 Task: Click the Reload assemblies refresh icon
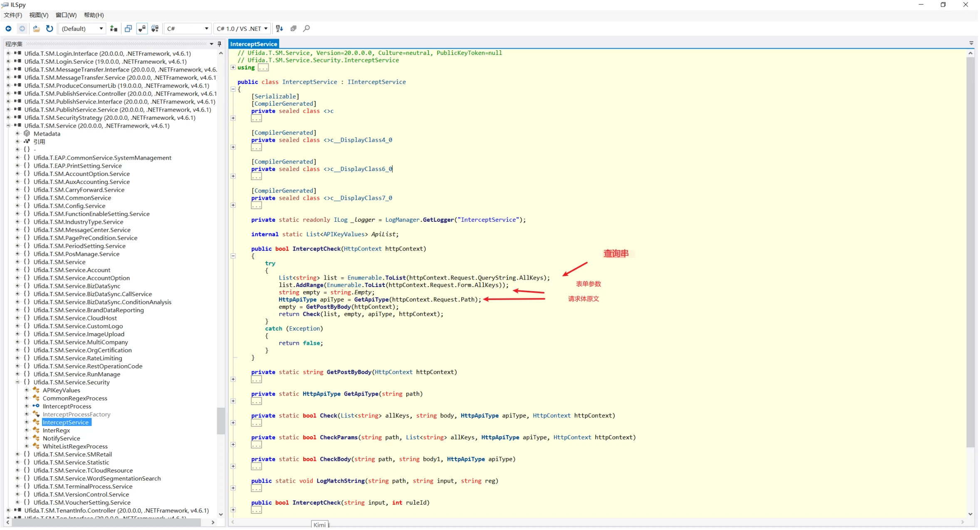(49, 29)
